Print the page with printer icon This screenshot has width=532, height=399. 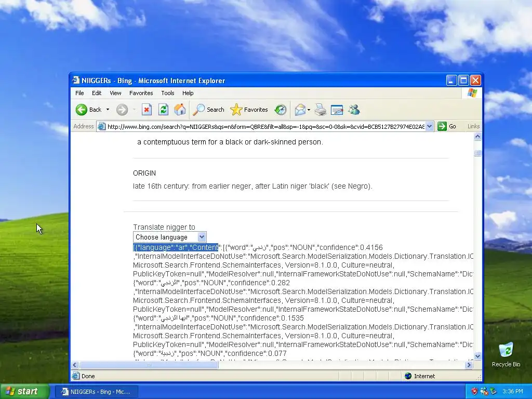pyautogui.click(x=320, y=110)
